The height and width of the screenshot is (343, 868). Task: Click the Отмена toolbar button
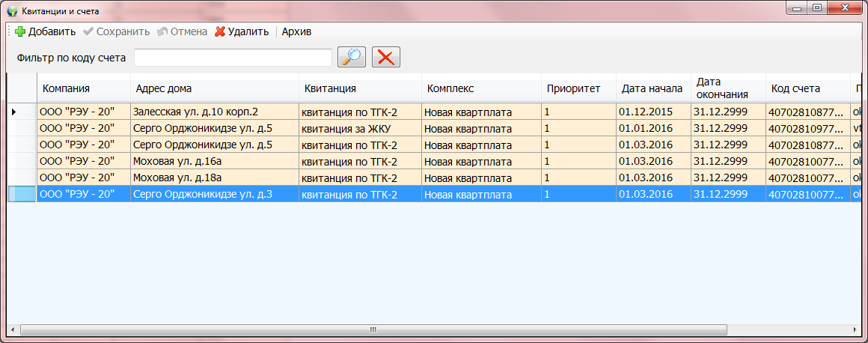182,31
